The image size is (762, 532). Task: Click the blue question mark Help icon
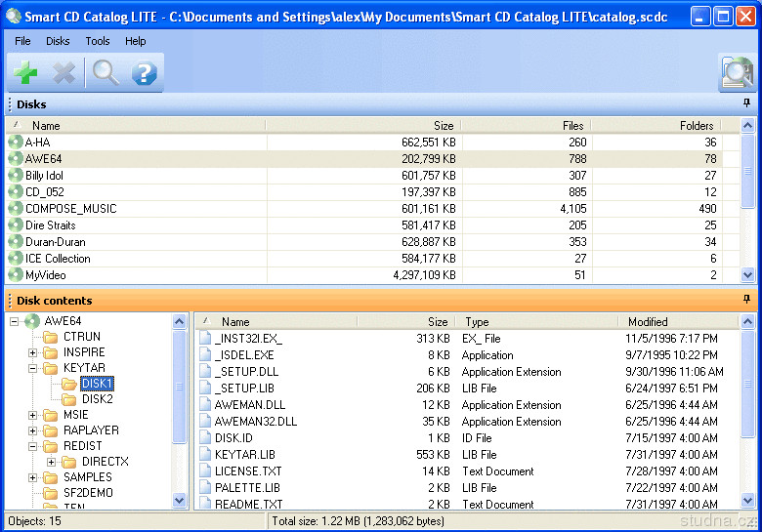(145, 73)
